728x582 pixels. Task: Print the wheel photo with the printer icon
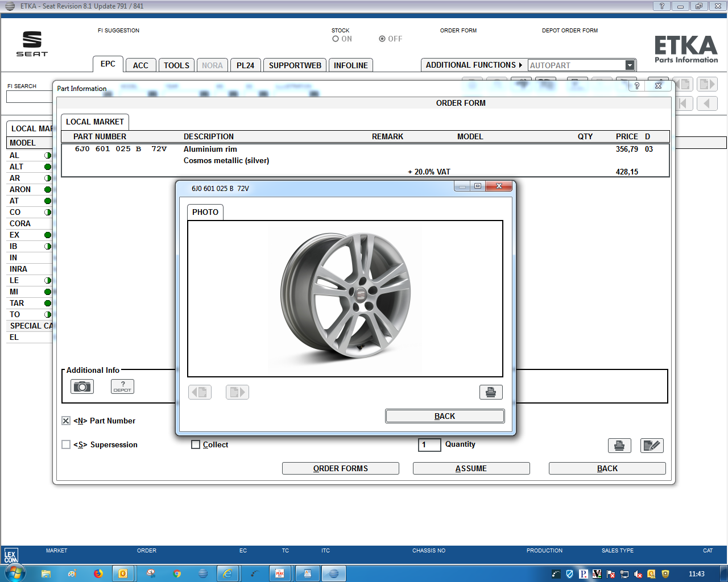(491, 392)
